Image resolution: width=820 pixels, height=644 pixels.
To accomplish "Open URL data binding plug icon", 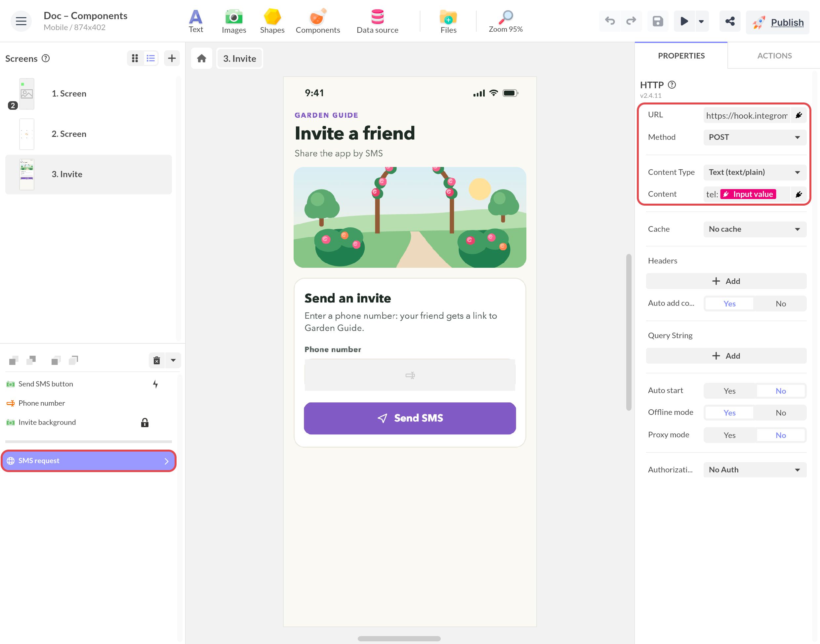I will coord(799,115).
